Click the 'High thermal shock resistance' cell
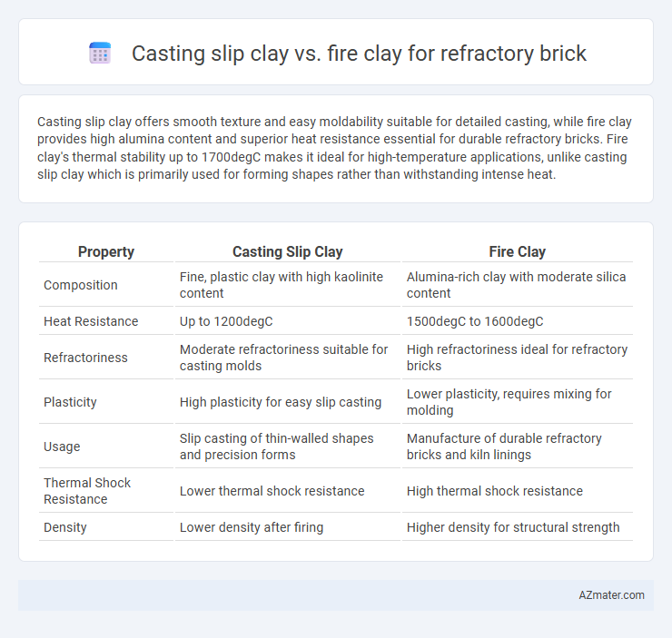Viewport: 672px width, 638px height. pyautogui.click(x=517, y=491)
